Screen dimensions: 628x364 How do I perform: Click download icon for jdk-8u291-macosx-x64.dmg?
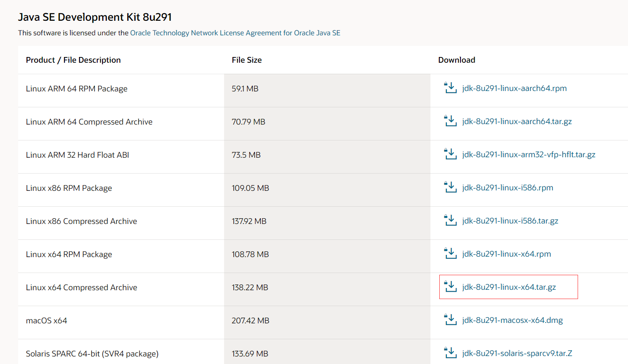click(450, 320)
